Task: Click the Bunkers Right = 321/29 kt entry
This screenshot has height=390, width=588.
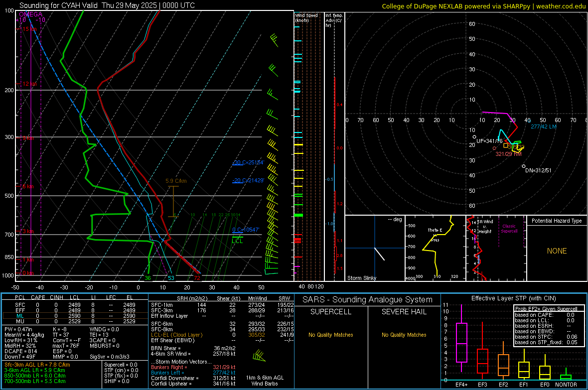Action: click(x=193, y=368)
